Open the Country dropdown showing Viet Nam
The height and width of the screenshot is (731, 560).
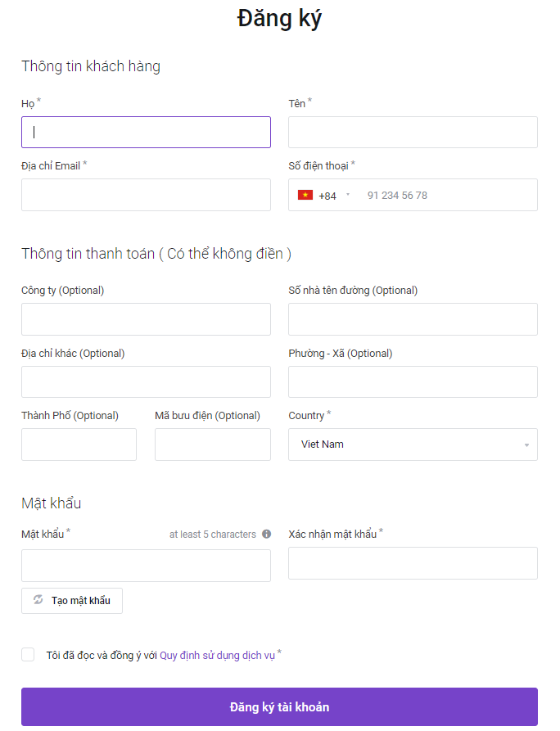(x=413, y=444)
